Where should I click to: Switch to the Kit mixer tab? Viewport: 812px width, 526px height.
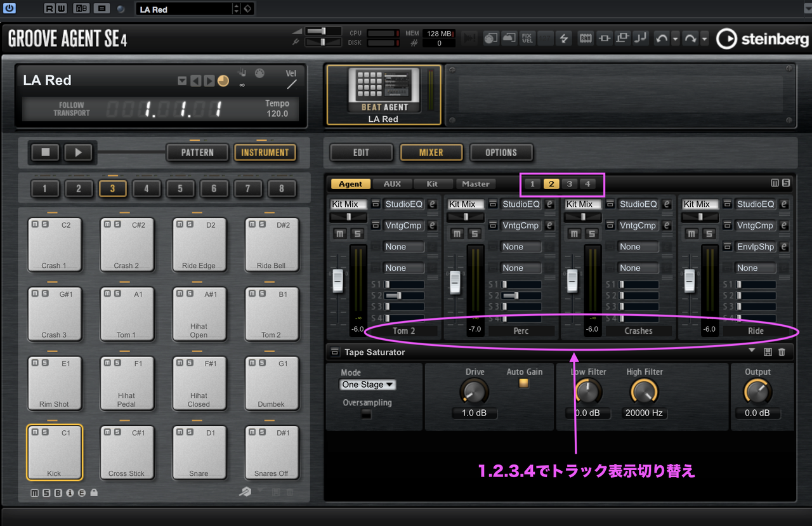point(432,184)
